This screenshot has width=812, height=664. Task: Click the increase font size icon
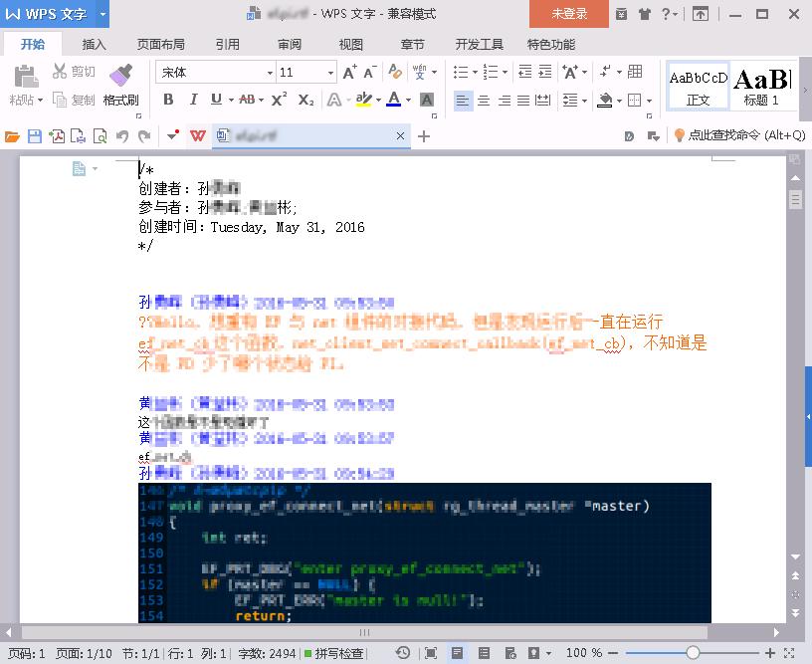[349, 72]
